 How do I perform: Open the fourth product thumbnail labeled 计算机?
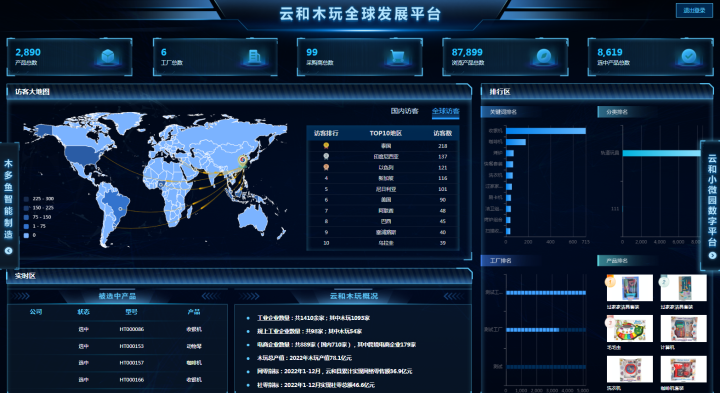pyautogui.click(x=683, y=329)
